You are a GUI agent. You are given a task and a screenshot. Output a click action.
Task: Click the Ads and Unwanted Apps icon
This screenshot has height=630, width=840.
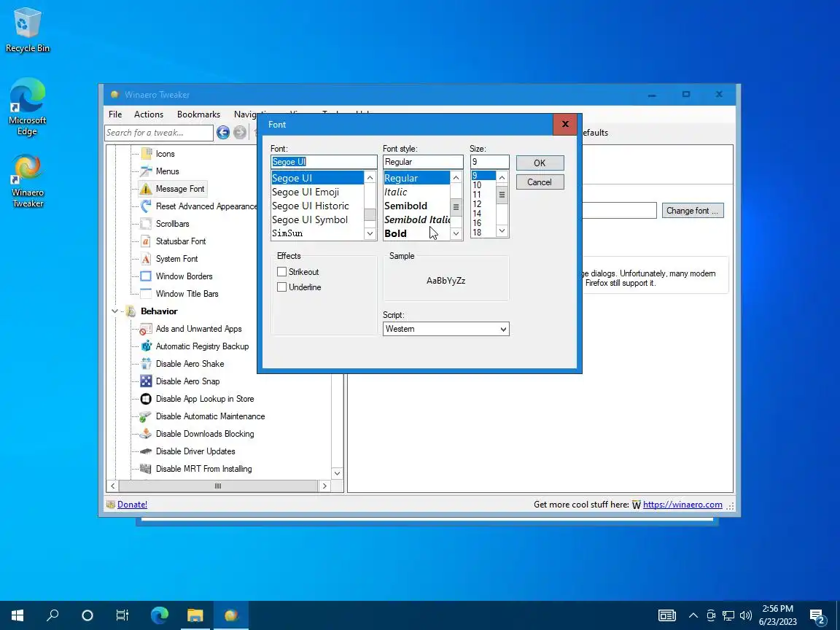146,329
